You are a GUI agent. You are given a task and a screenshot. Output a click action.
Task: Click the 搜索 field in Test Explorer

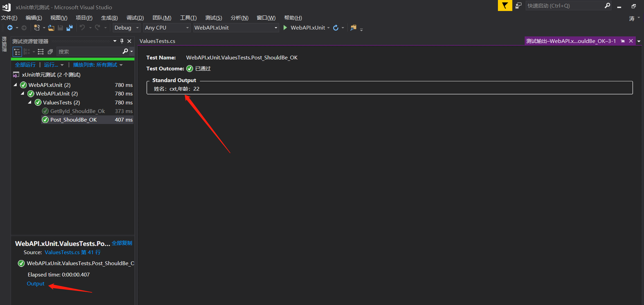tap(89, 52)
